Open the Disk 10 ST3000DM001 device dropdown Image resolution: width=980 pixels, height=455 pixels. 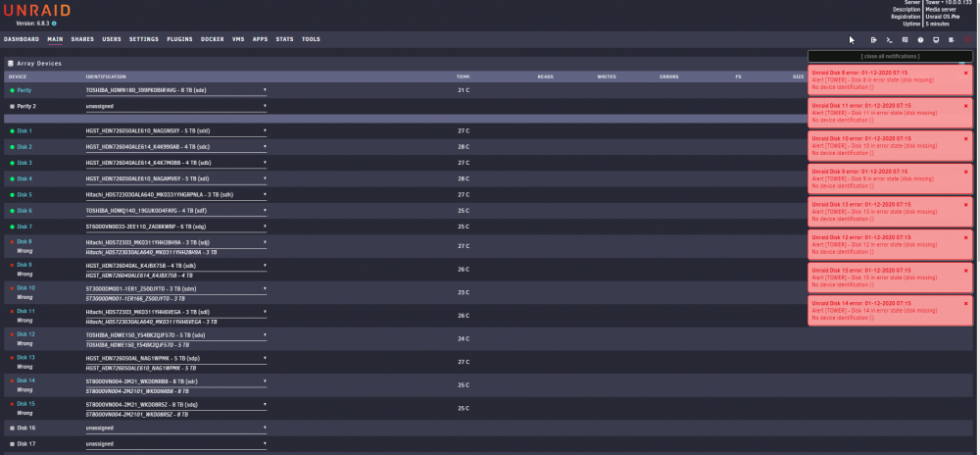point(176,288)
